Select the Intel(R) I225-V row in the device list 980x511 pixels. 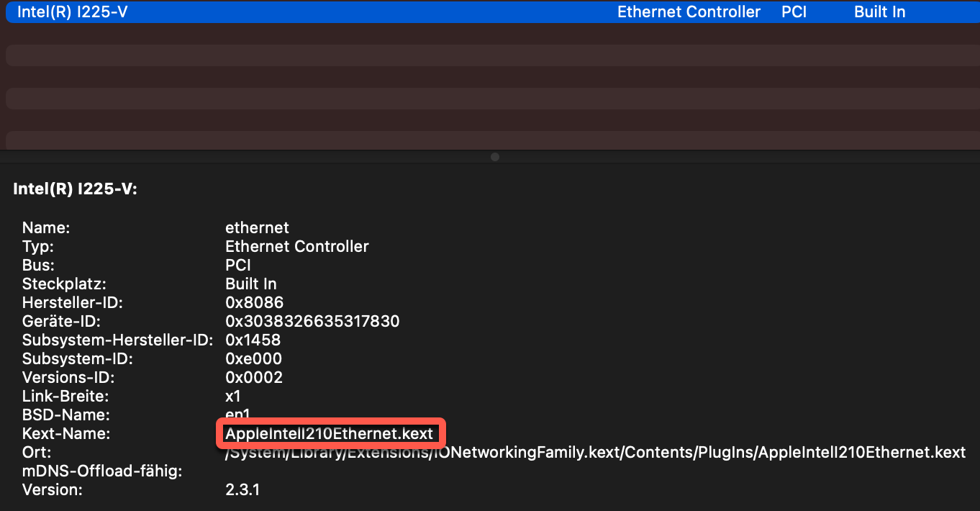point(73,12)
